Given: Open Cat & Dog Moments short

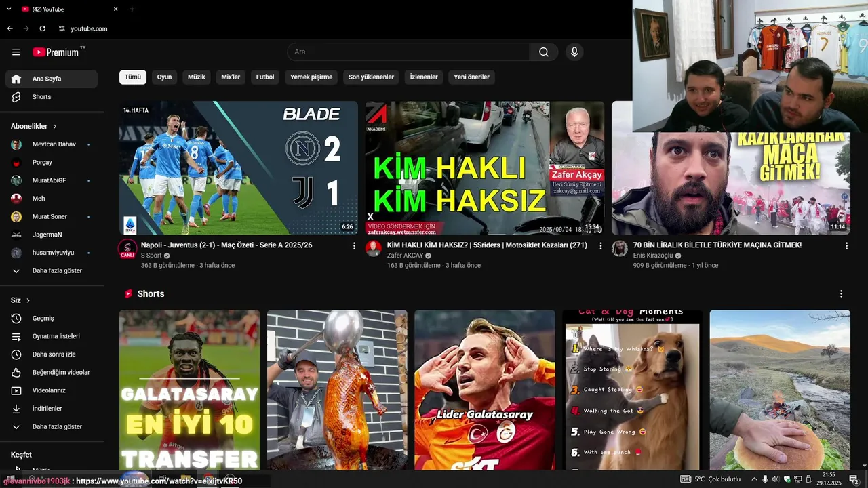Looking at the screenshot, I should pyautogui.click(x=633, y=390).
